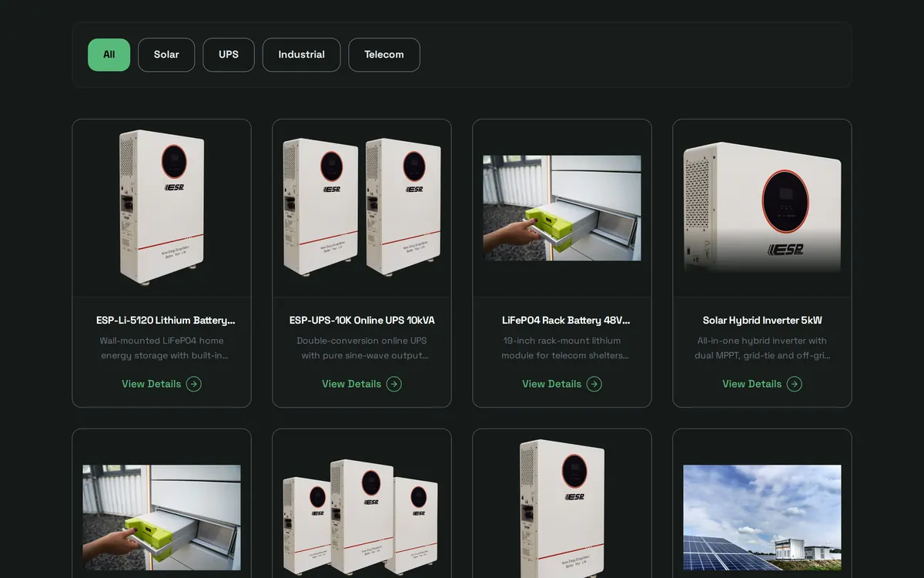Click arrow icon on LiFePO4 Rack Battery card
The image size is (924, 578).
point(594,384)
